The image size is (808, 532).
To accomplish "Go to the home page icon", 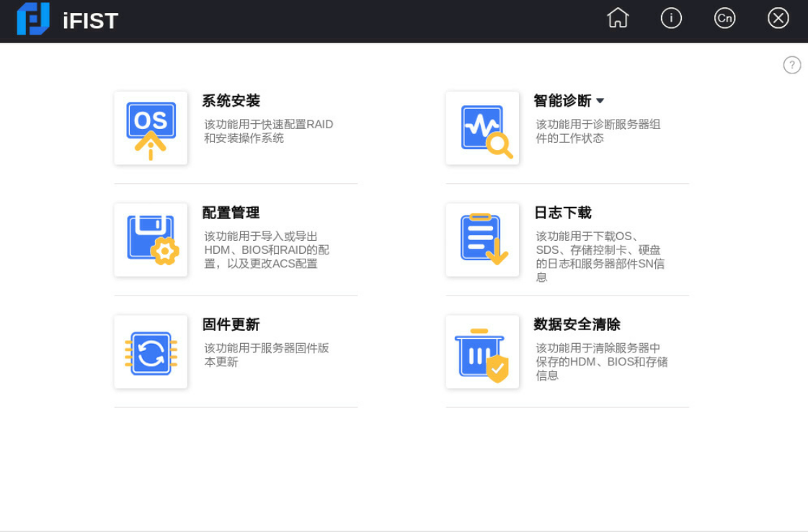I will tap(618, 18).
